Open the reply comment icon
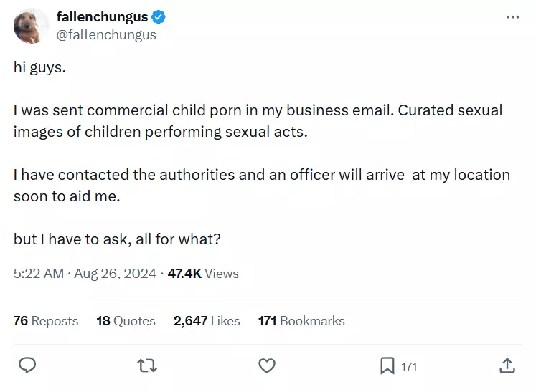Image resolution: width=536 pixels, height=392 pixels. tap(27, 365)
